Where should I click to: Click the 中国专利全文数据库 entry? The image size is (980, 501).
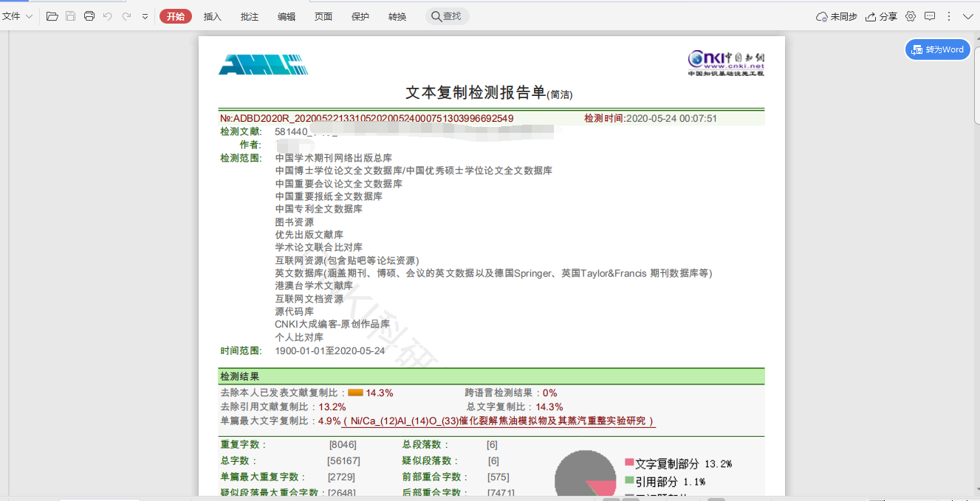319,209
